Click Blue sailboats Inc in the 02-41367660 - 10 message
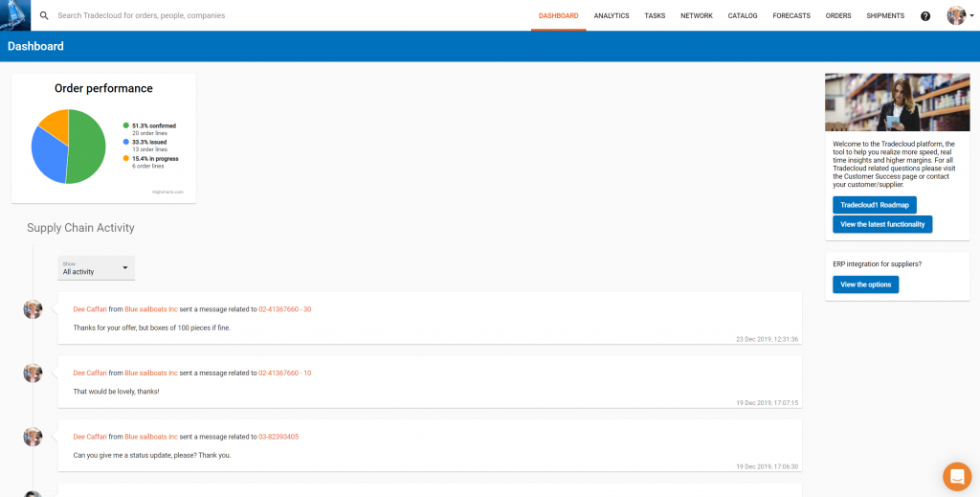The image size is (980, 497). coord(151,373)
